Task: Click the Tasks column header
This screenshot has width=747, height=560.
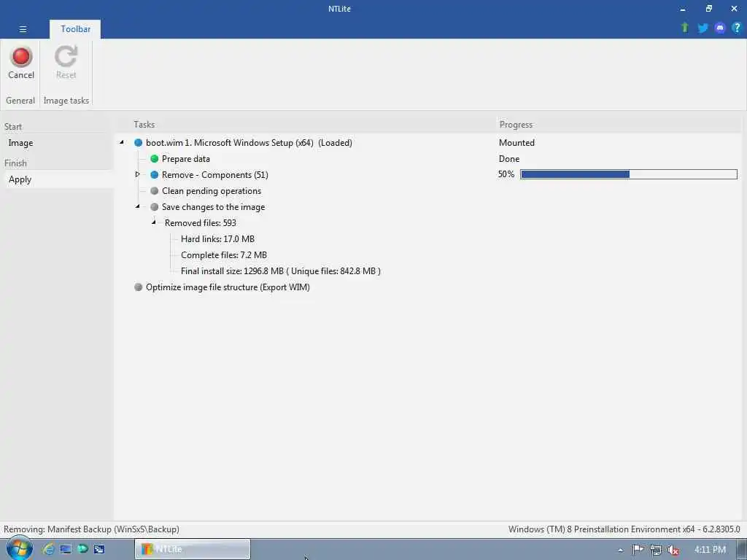Action: (144, 124)
